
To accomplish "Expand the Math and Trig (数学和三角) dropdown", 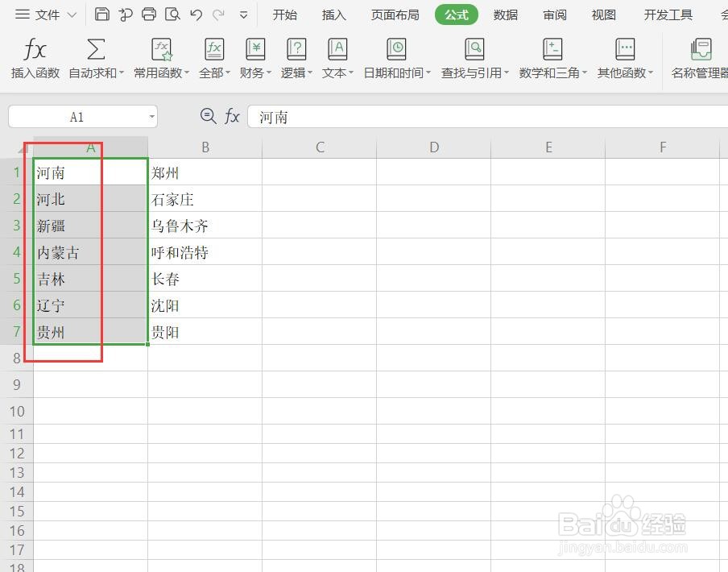I will pyautogui.click(x=552, y=56).
